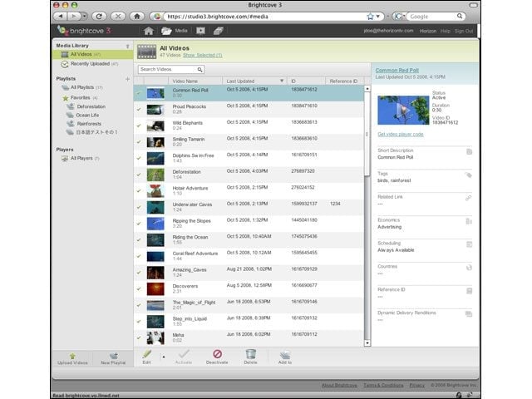Viewport: 532px width, 399px height.
Task: Select All Videos in Media Library
Action: [x=93, y=54]
